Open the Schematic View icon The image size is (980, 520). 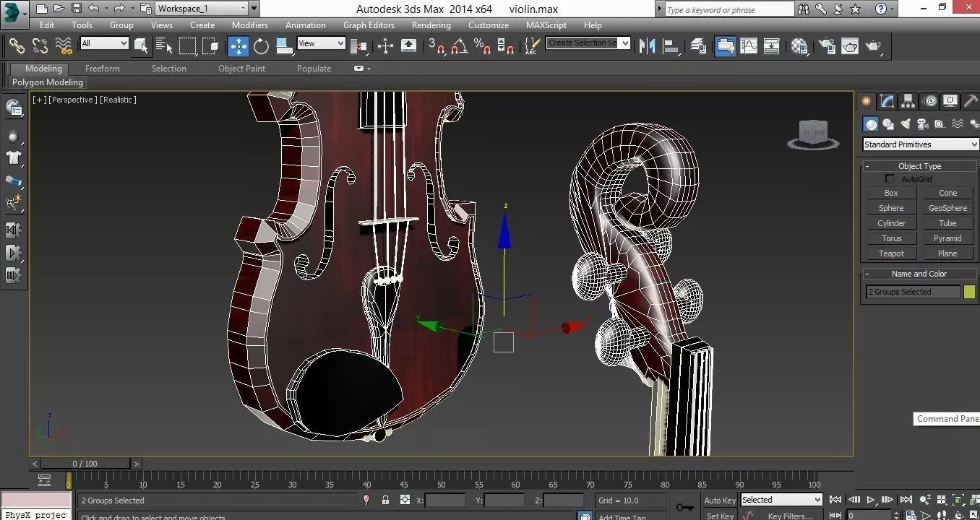tap(772, 46)
